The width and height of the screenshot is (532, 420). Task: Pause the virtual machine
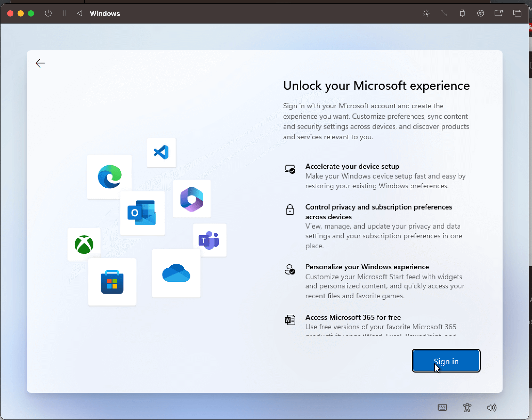click(x=65, y=13)
